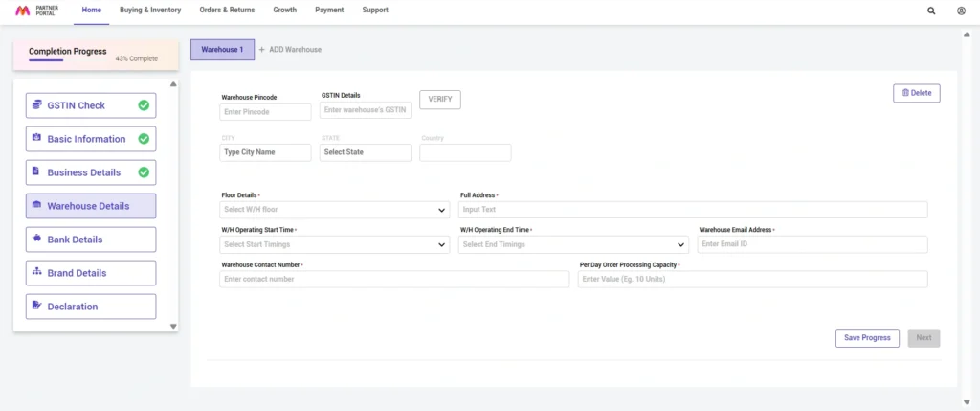The width and height of the screenshot is (980, 411).
Task: Click the Delete button
Action: (x=916, y=93)
